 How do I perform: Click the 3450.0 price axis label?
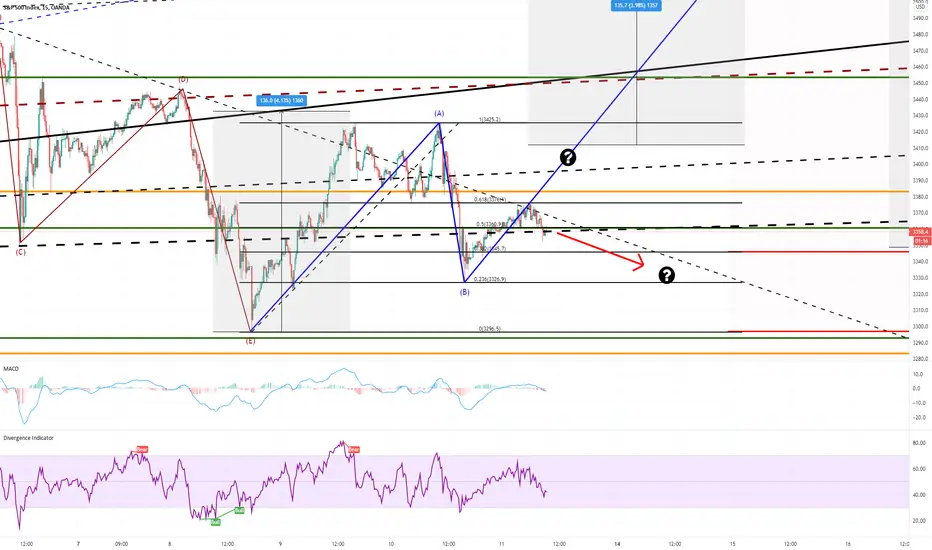click(x=920, y=83)
